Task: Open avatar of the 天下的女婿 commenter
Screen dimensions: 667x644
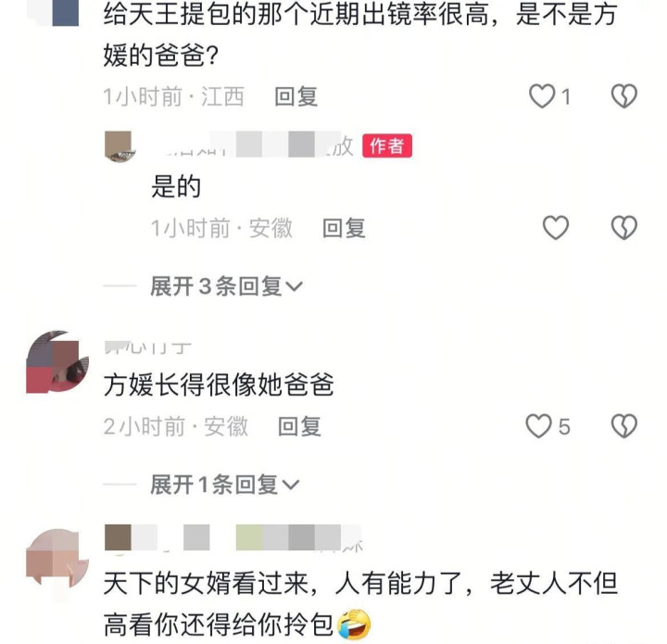Action: [57, 559]
